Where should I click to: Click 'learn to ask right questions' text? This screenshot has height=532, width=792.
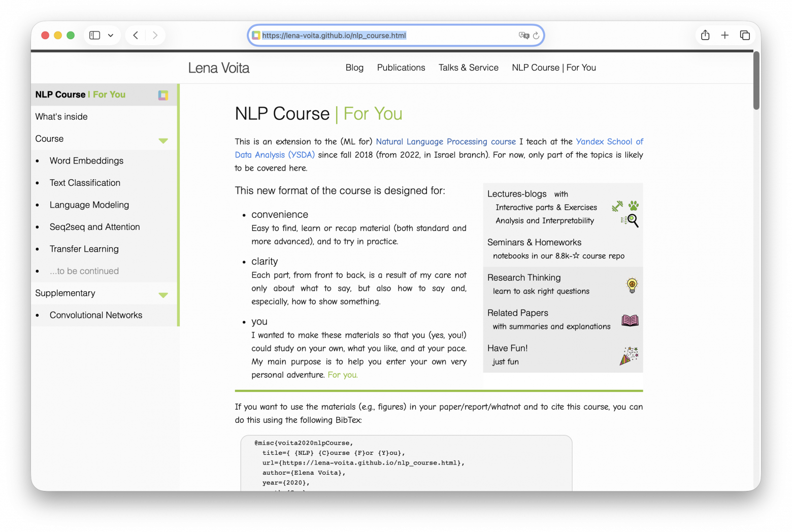click(x=541, y=291)
